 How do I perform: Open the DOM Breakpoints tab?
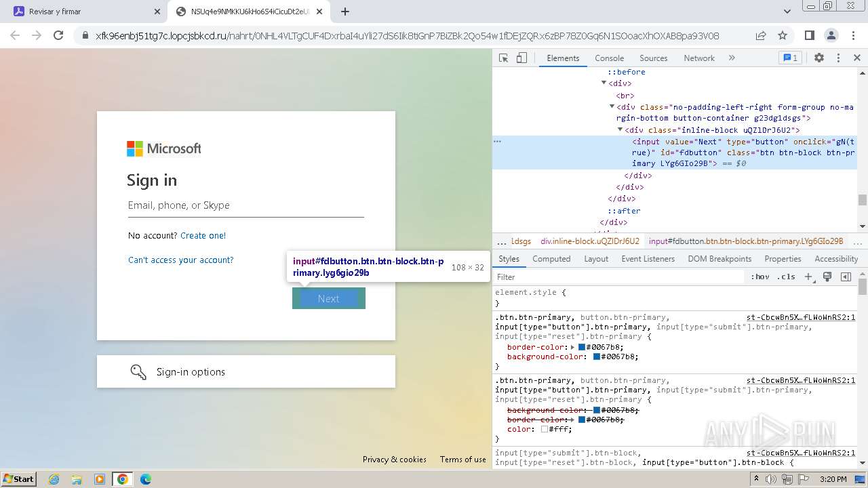point(719,259)
